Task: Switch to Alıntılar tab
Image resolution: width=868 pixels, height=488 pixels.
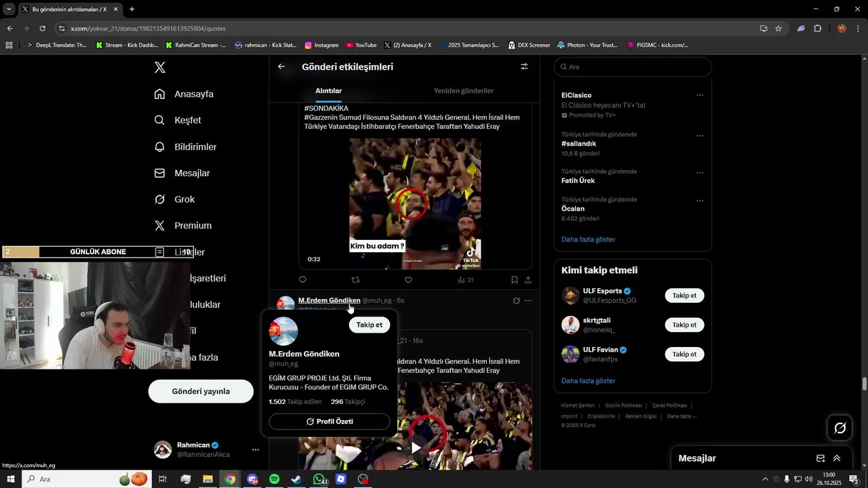Action: (328, 91)
